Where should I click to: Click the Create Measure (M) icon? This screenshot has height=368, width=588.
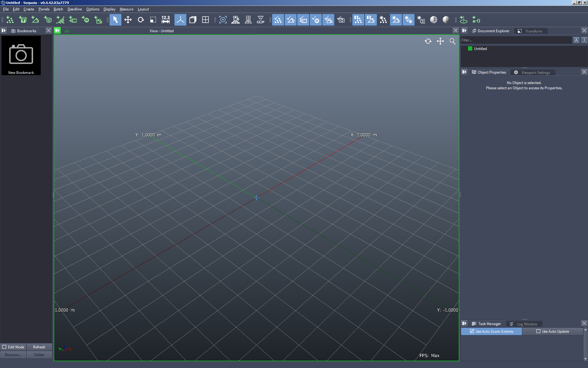(85, 20)
